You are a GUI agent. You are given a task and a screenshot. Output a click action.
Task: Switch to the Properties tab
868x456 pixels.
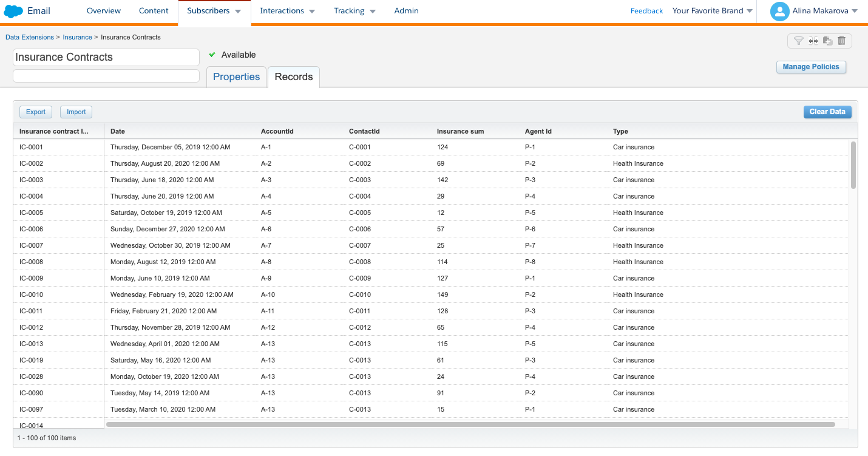tap(236, 77)
